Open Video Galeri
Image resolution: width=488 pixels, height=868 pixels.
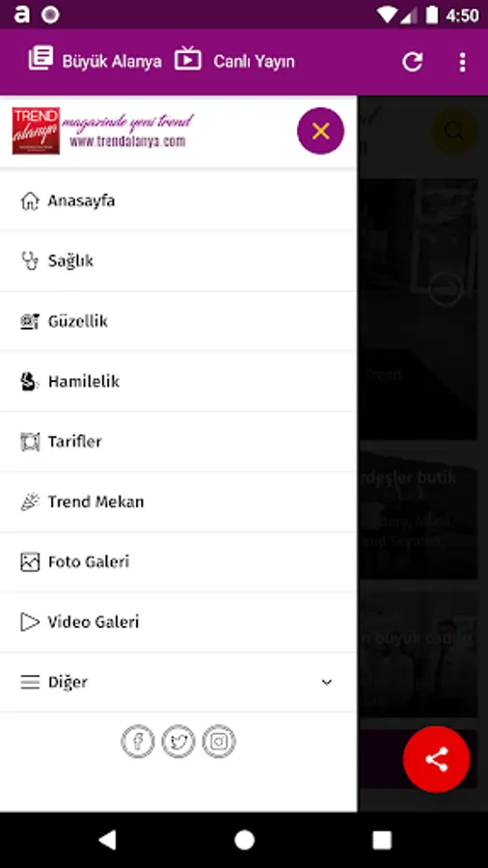178,622
